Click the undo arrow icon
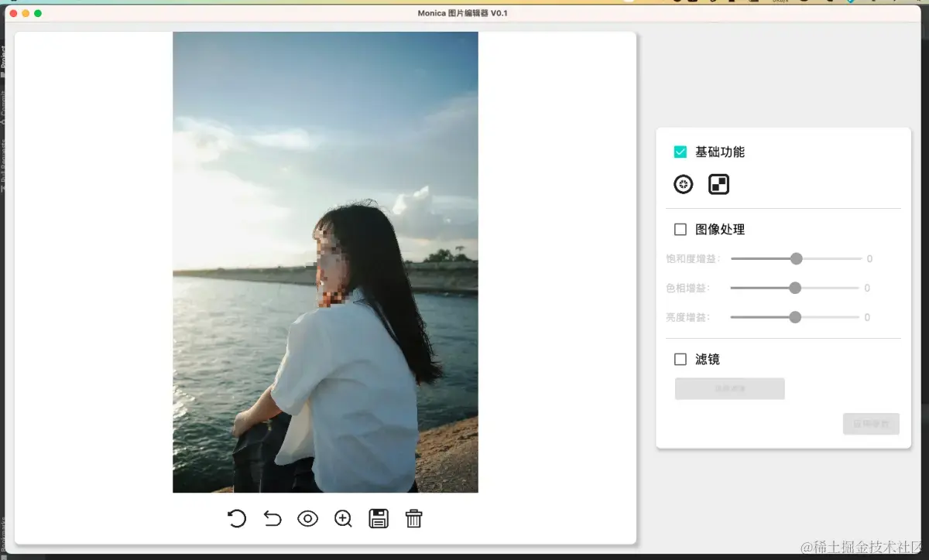This screenshot has width=929, height=560. tap(273, 518)
